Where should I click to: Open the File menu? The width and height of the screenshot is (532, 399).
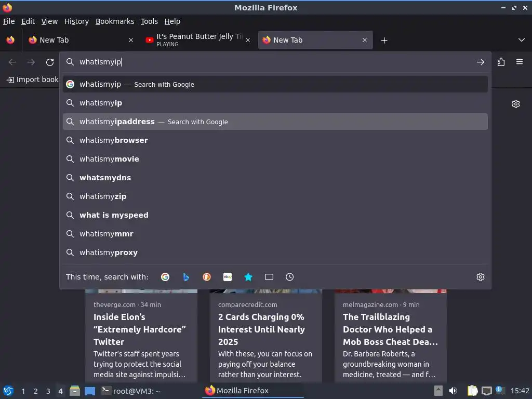click(x=9, y=21)
